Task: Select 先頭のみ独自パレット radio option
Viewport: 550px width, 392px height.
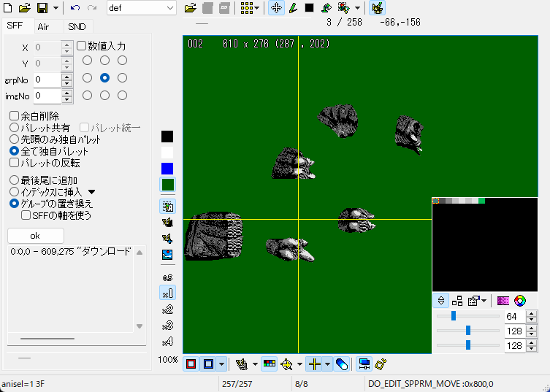Action: point(15,139)
